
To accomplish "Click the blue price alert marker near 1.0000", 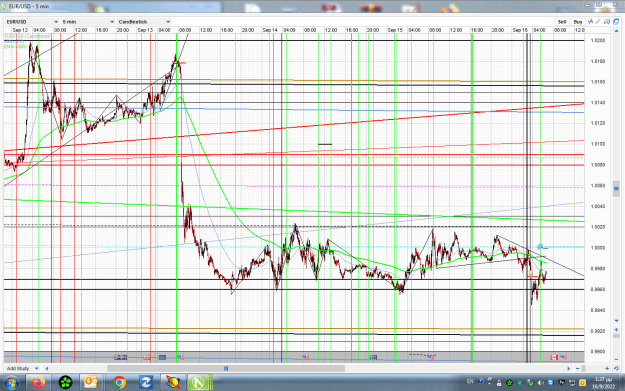I will point(540,247).
